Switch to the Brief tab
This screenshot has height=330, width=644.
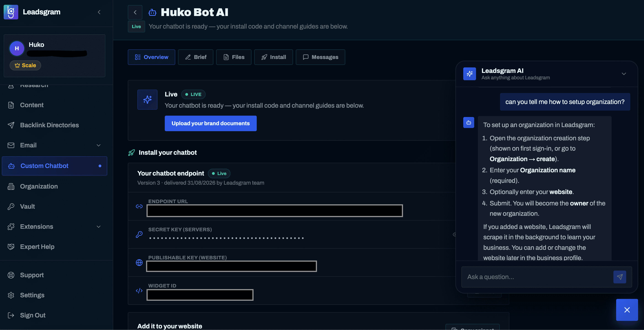point(196,57)
